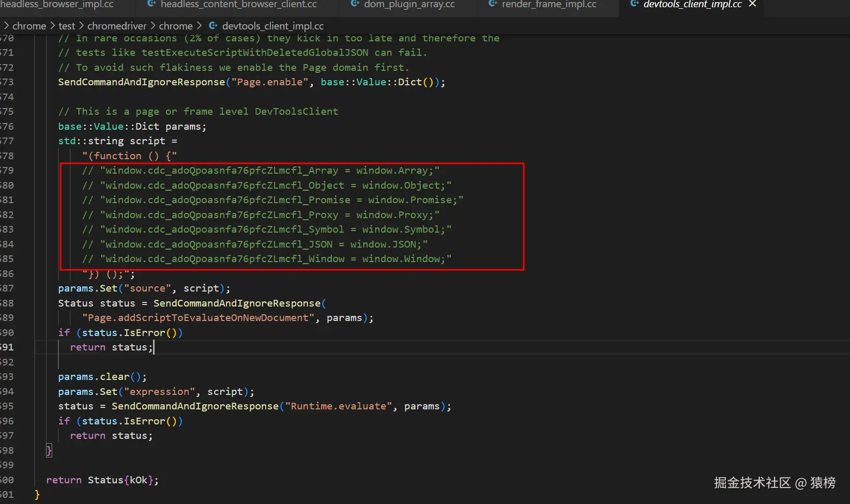
Task: Click the params.clear() statement
Action: (102, 377)
